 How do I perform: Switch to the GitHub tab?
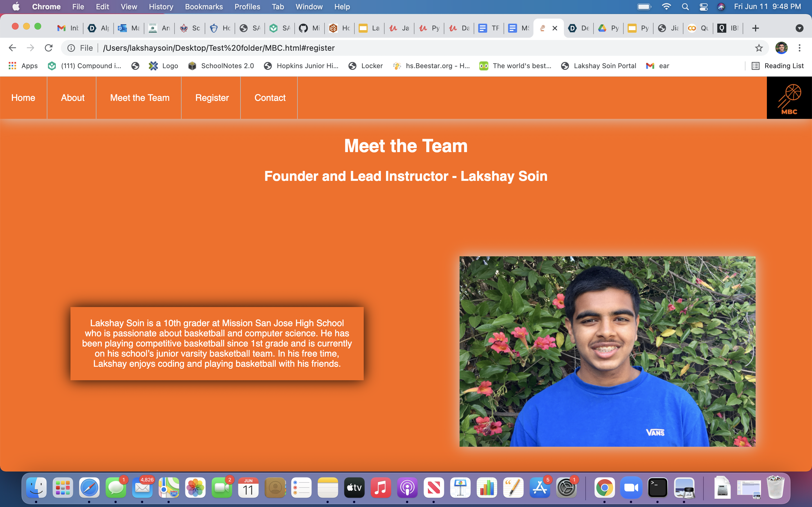[309, 28]
